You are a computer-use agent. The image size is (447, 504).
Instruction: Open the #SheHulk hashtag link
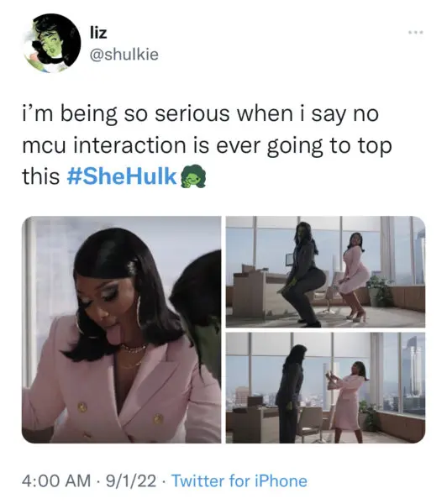pos(122,176)
